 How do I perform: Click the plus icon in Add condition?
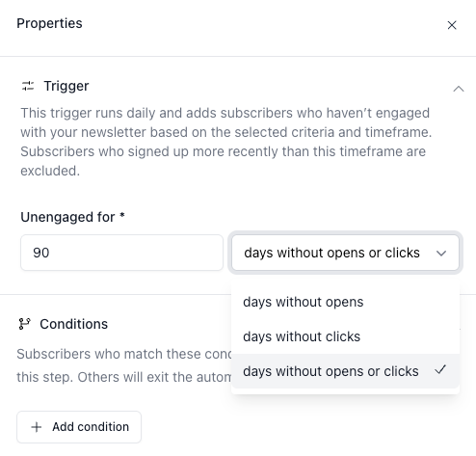[x=37, y=427]
